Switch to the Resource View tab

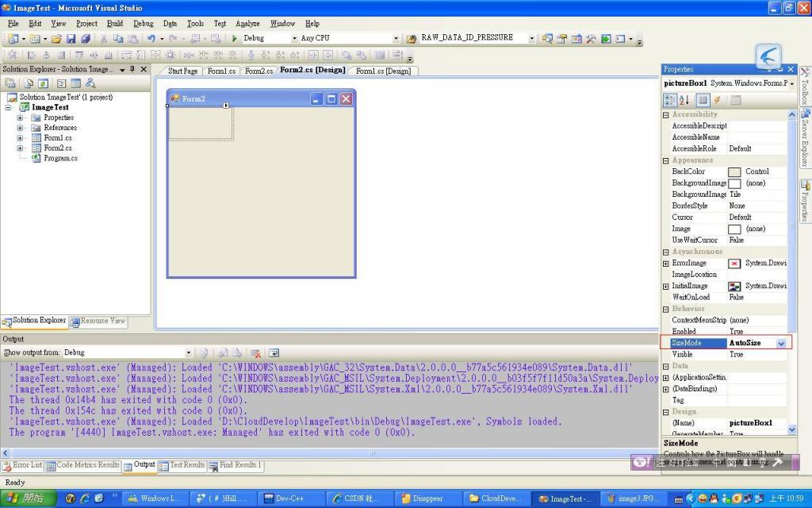click(x=98, y=321)
